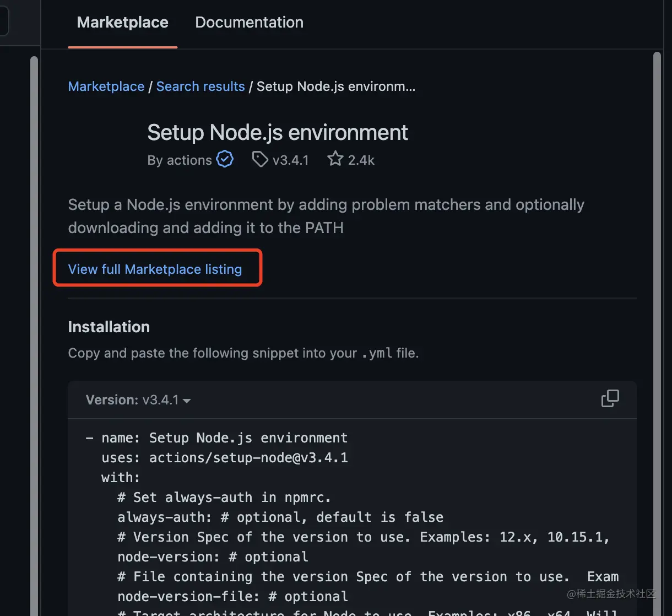Click the uses: actions/setup-node line
Image resolution: width=672 pixels, height=616 pixels.
[x=225, y=458]
